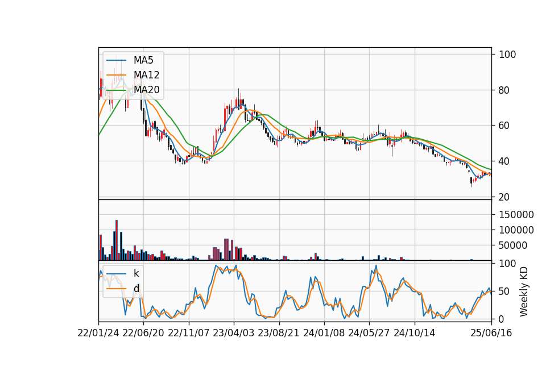Click the 22/06/20 date tick label
Image resolution: width=546 pixels, height=392 pixels.
tap(143, 333)
